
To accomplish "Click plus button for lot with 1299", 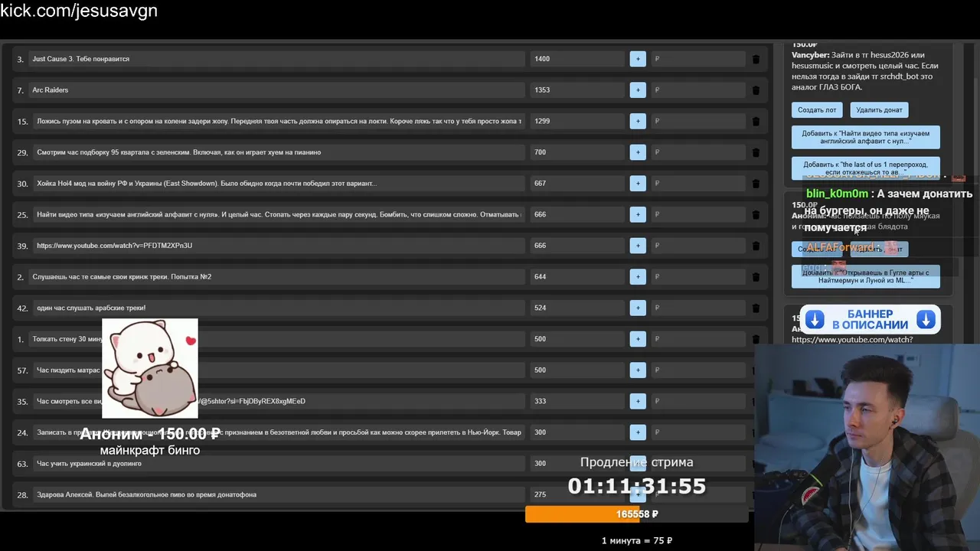I will click(638, 121).
